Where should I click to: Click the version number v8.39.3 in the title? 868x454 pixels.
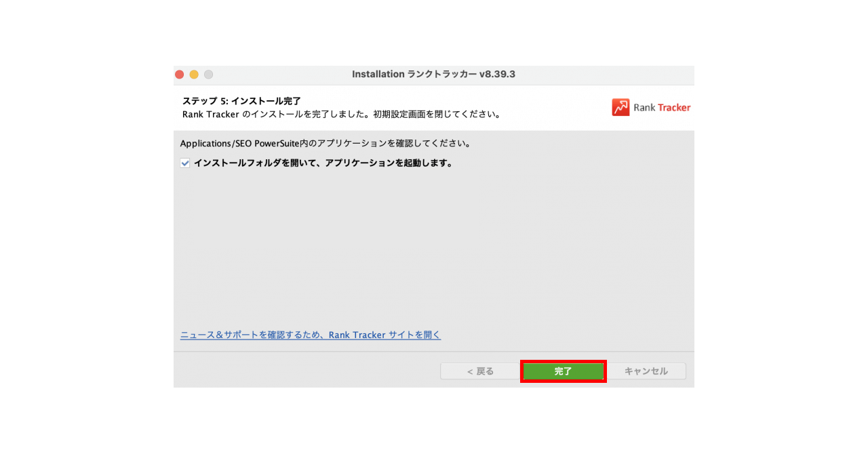(x=497, y=75)
